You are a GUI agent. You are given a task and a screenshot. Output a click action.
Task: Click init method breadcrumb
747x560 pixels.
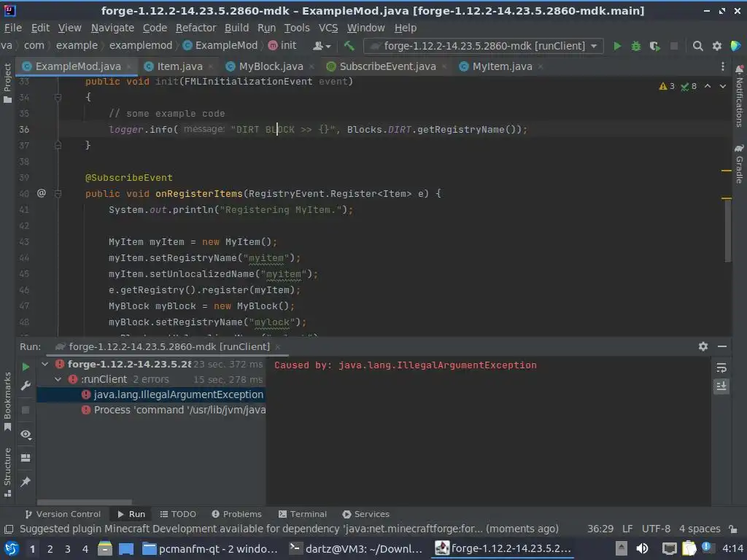[x=282, y=46]
